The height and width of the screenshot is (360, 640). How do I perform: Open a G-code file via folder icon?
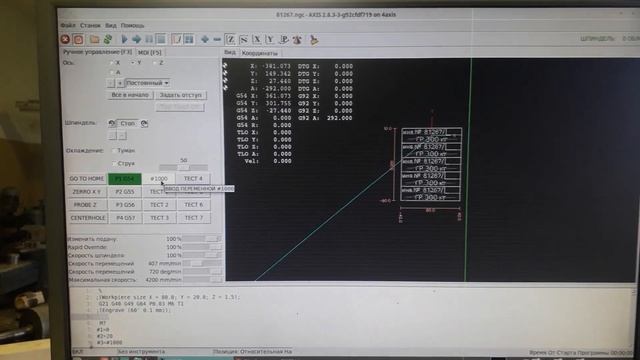(95, 39)
